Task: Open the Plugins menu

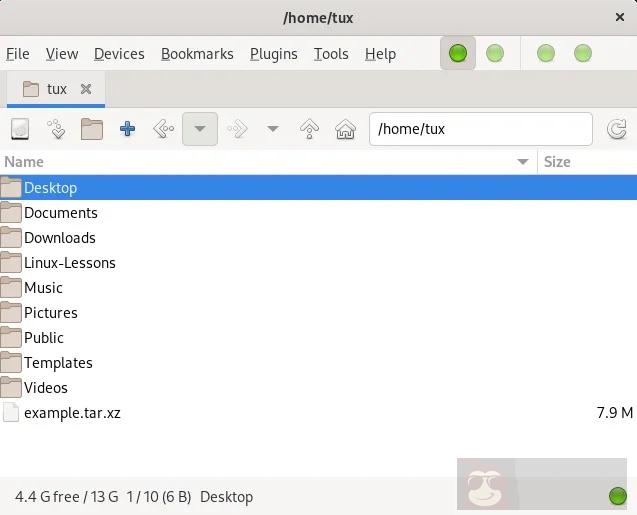Action: point(273,54)
